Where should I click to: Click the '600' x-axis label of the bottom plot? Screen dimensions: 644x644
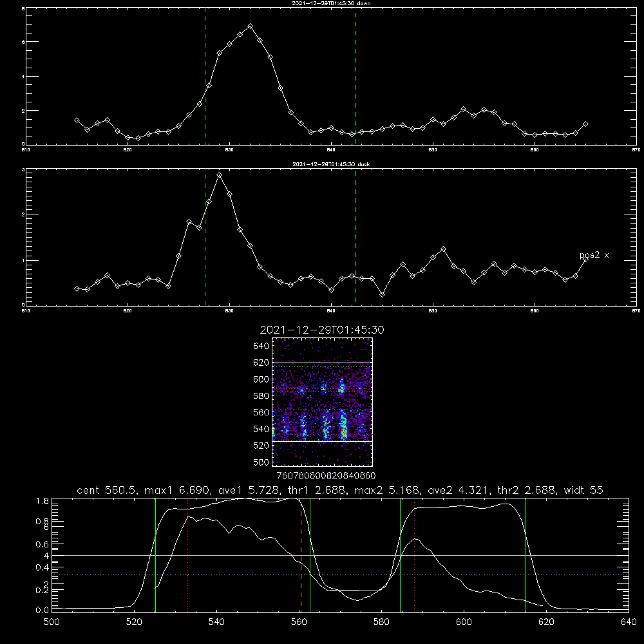point(464,622)
